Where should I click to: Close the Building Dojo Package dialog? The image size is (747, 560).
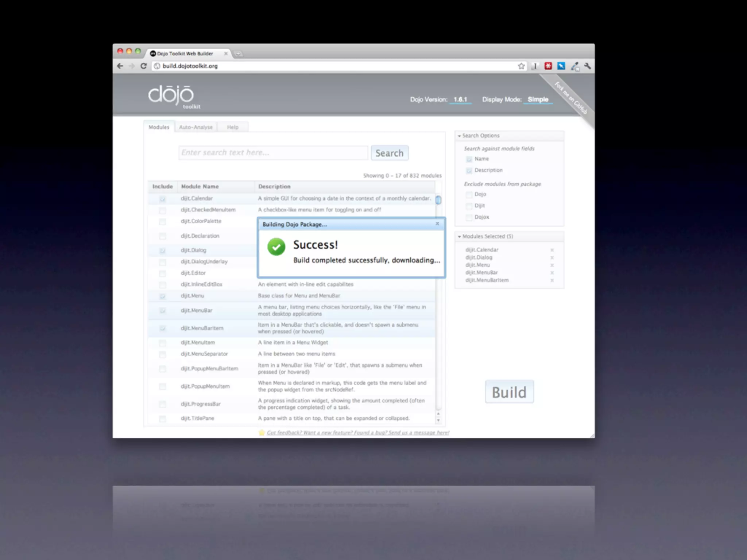[x=437, y=223]
